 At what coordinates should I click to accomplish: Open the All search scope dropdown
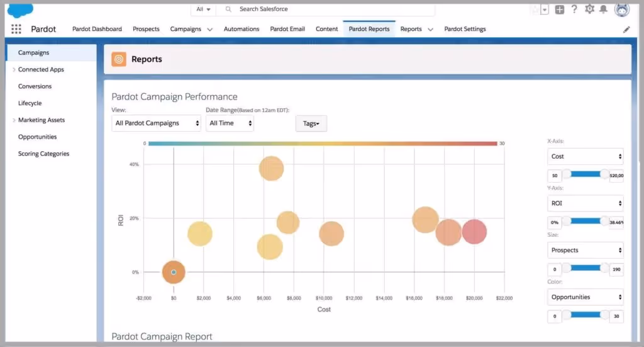(203, 9)
